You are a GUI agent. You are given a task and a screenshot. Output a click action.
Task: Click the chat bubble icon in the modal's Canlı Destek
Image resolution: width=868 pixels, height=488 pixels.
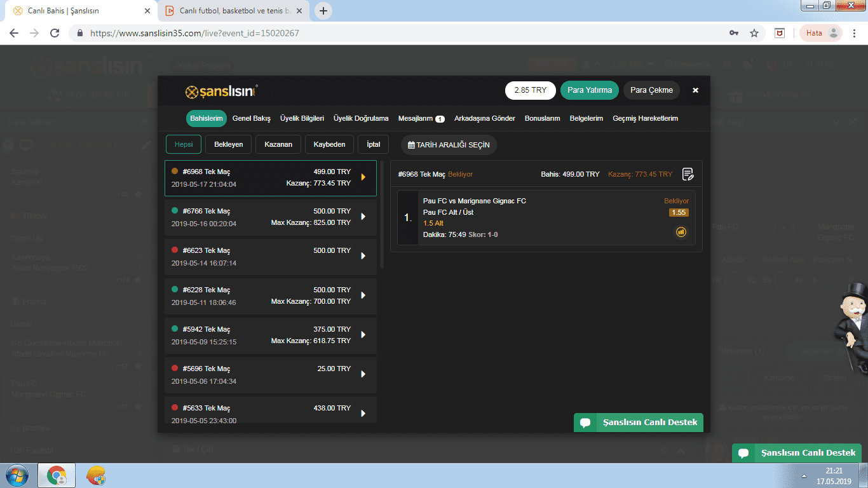[585, 423]
